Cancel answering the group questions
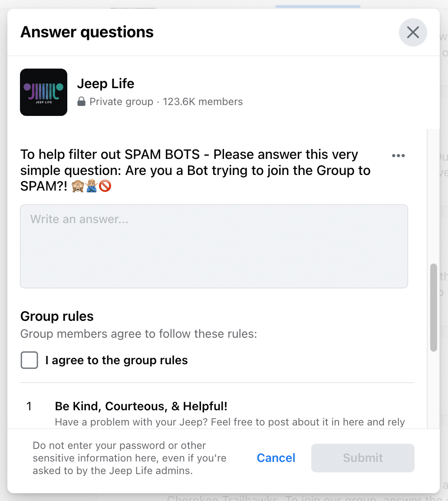448x501 pixels. coord(276,458)
